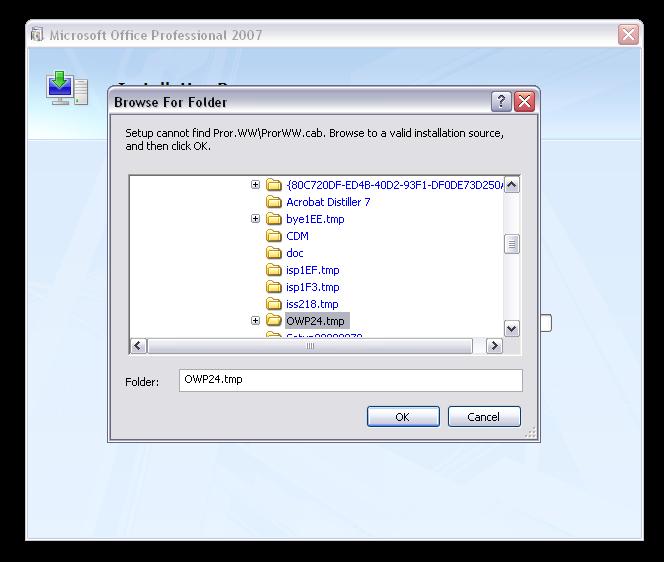Click the vertical scrollbar down arrow
The width and height of the screenshot is (664, 562).
click(512, 329)
